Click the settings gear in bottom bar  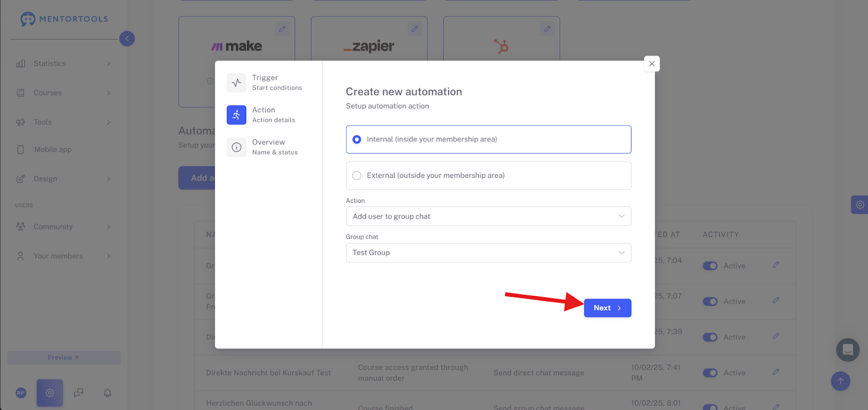[x=50, y=393]
